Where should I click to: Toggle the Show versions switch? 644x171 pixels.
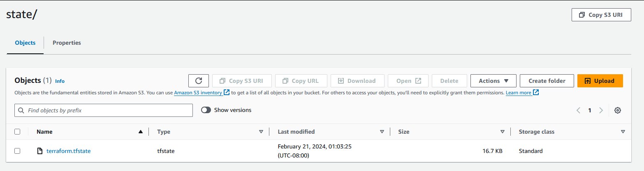pos(206,110)
